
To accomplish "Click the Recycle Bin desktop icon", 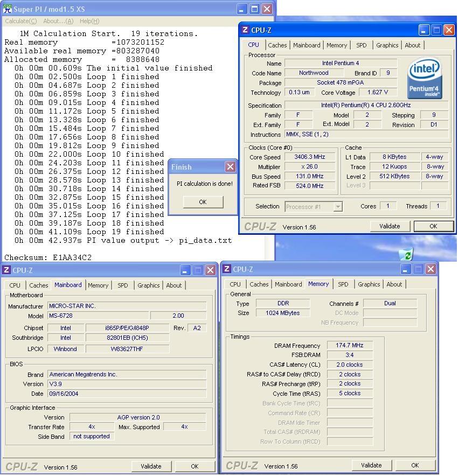I will [x=407, y=255].
